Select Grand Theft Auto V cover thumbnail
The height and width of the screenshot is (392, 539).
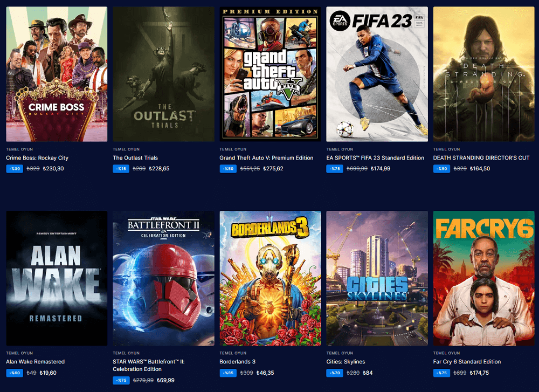pyautogui.click(x=270, y=74)
